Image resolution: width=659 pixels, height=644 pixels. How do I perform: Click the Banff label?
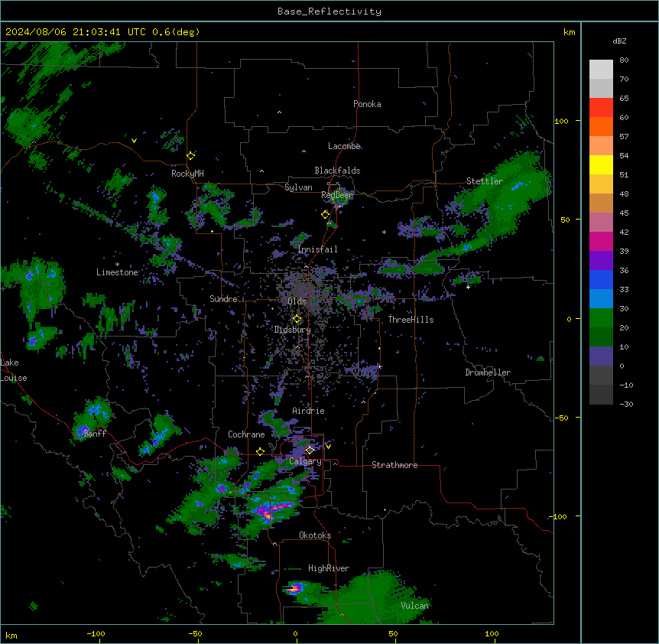click(x=95, y=434)
